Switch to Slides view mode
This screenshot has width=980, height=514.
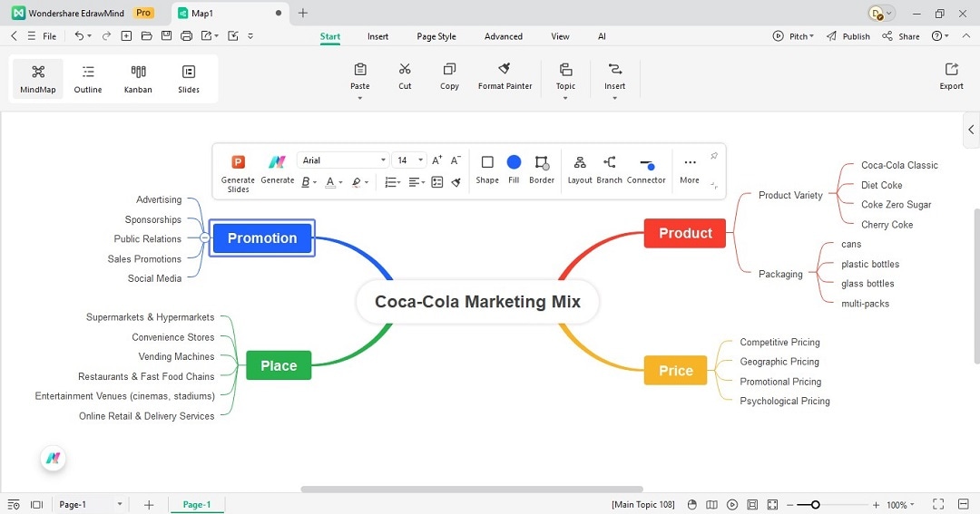[189, 79]
